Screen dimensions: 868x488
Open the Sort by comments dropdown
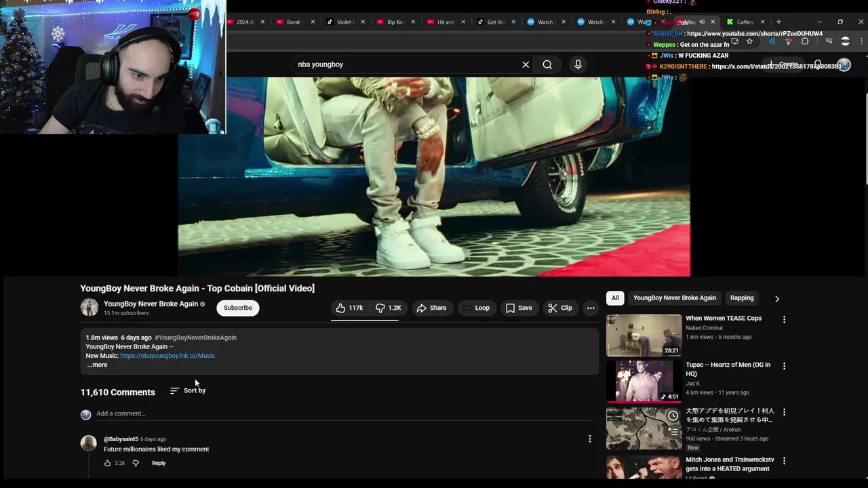pos(188,390)
